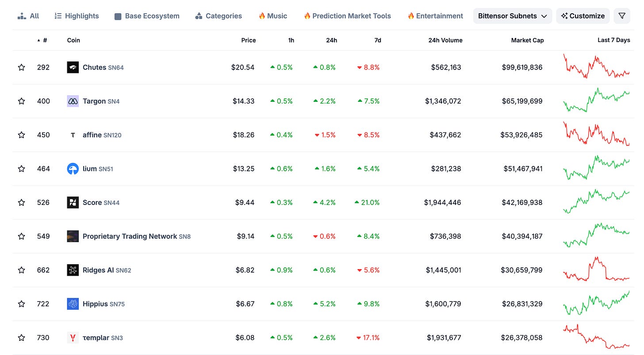Viewport: 644px width, 355px height.
Task: Click the Base Ecosystem square icon
Action: tap(118, 16)
